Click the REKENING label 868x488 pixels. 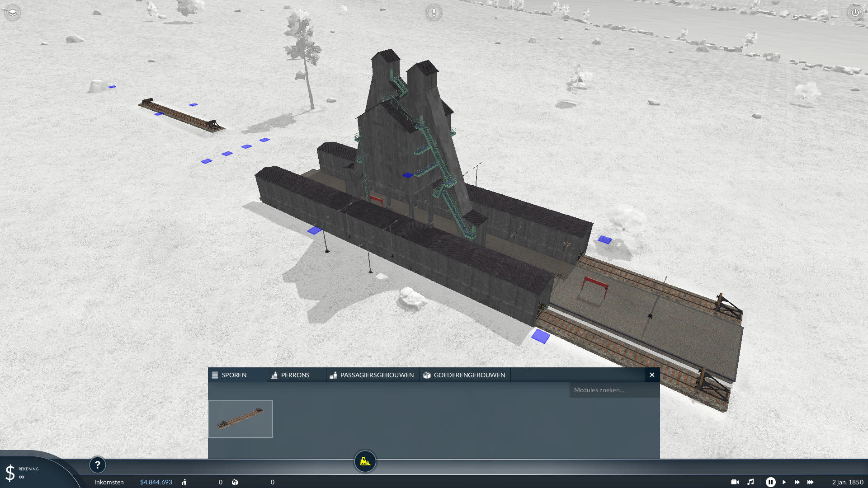pos(28,469)
